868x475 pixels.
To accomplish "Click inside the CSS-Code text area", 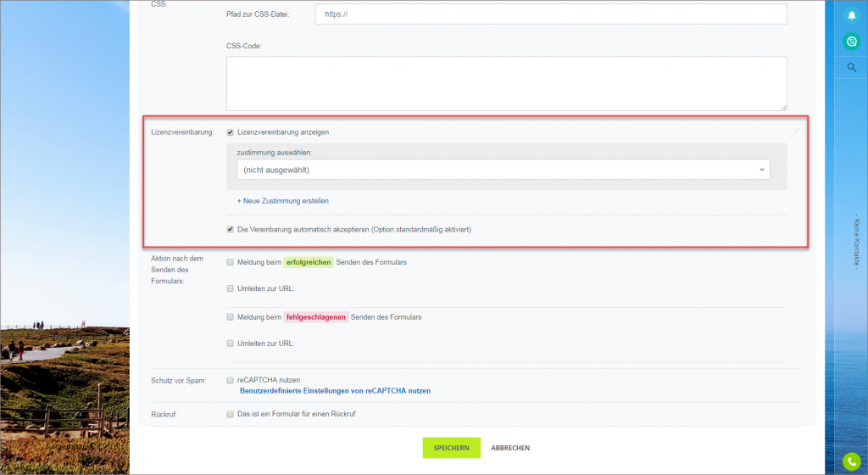I will (507, 84).
